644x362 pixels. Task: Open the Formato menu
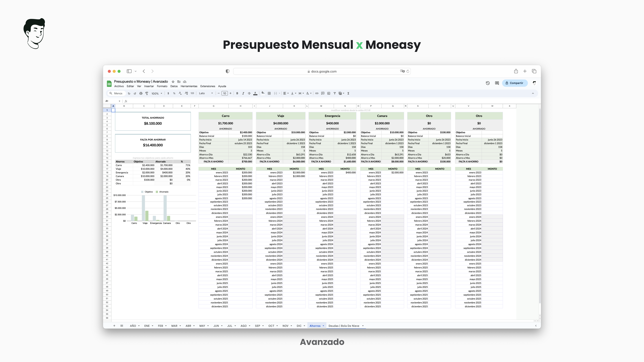pyautogui.click(x=162, y=86)
